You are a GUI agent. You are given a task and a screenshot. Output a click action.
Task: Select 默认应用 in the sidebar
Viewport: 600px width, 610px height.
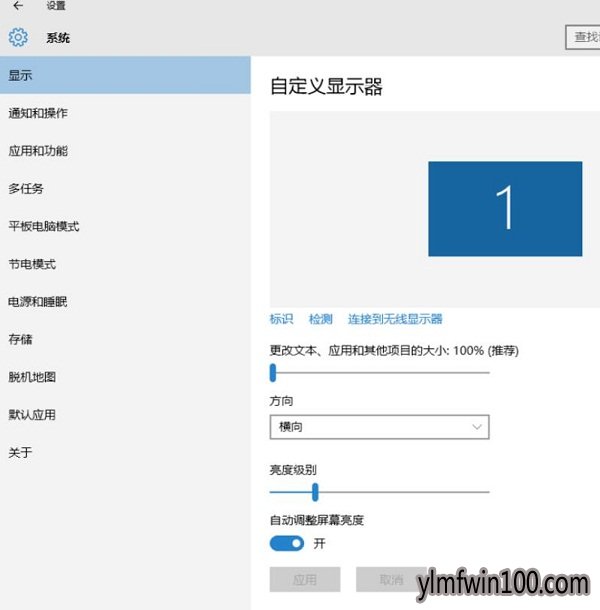pyautogui.click(x=125, y=415)
